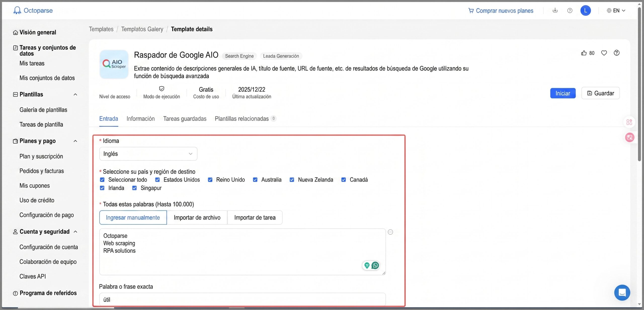The width and height of the screenshot is (644, 310).
Task: Open Uso de crédito in sidebar
Action: [x=37, y=200]
